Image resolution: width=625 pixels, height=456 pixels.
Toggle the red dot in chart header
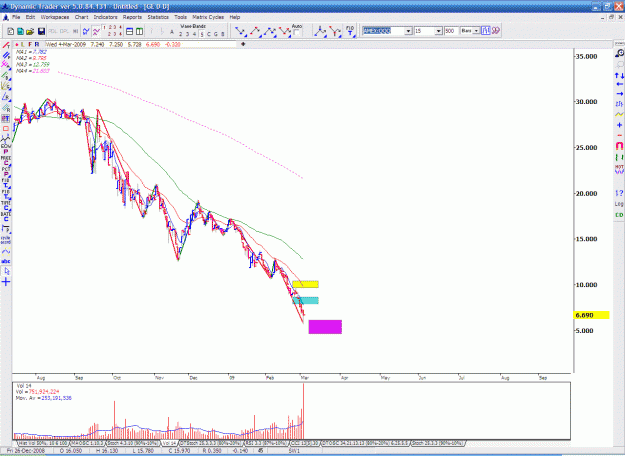point(16,44)
